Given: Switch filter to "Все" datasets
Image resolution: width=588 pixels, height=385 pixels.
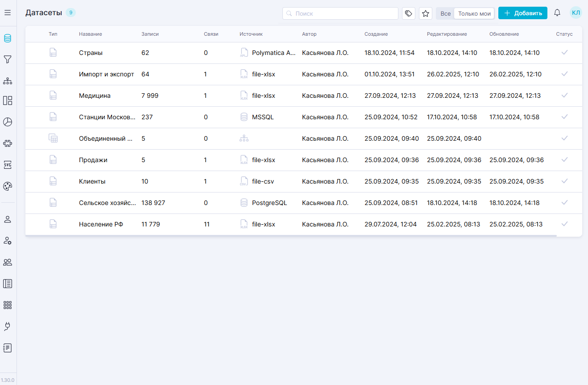Looking at the screenshot, I should click(x=445, y=13).
